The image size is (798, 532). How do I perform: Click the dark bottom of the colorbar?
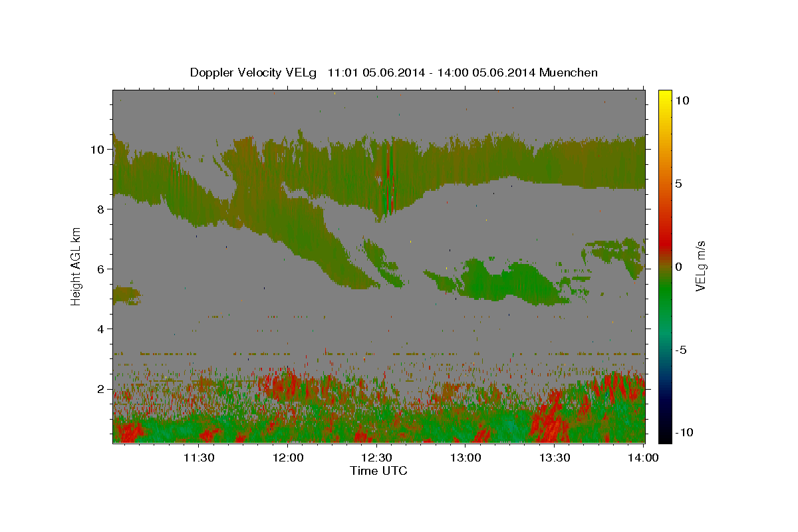[x=665, y=429]
